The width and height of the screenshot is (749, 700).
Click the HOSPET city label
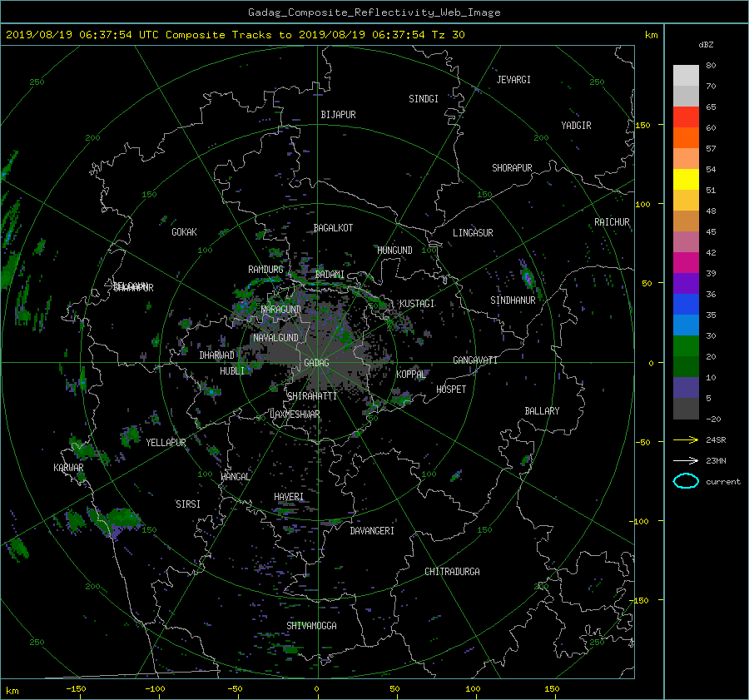point(451,390)
